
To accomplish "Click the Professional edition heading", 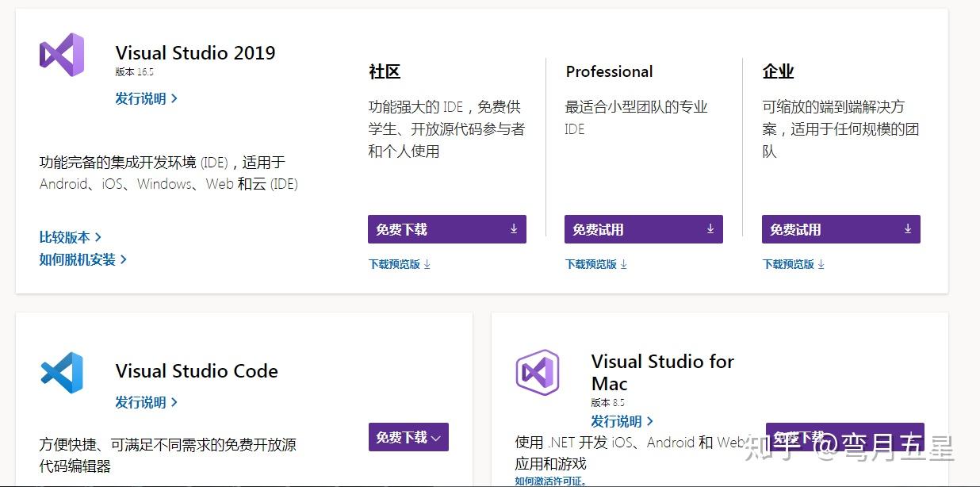I will [x=609, y=71].
